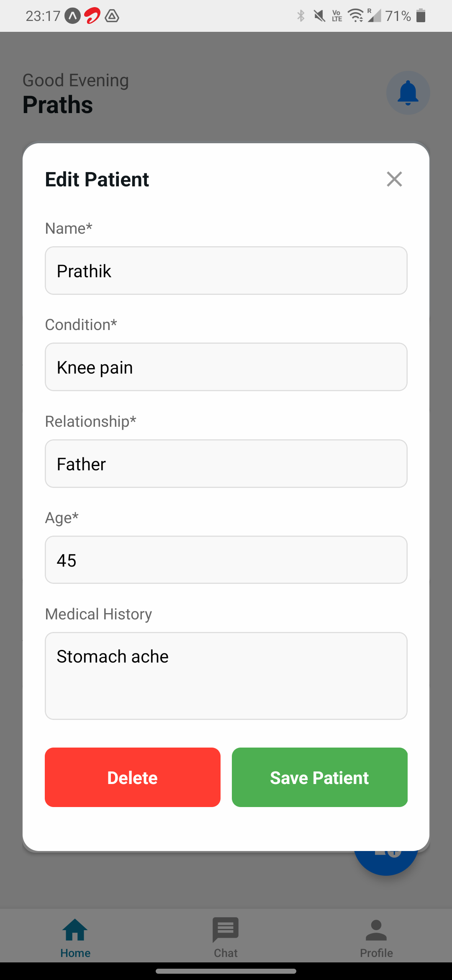Edit Medical History text area
452x980 pixels.
click(x=226, y=676)
